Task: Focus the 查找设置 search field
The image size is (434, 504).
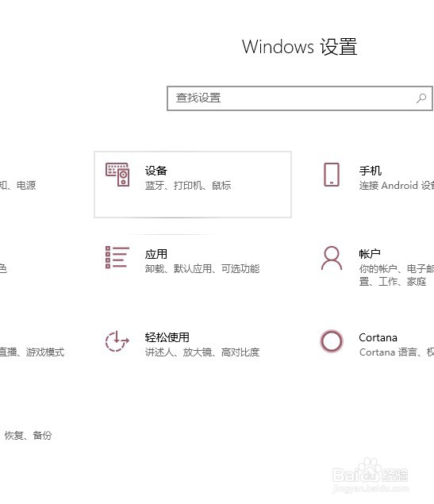Action: click(300, 98)
